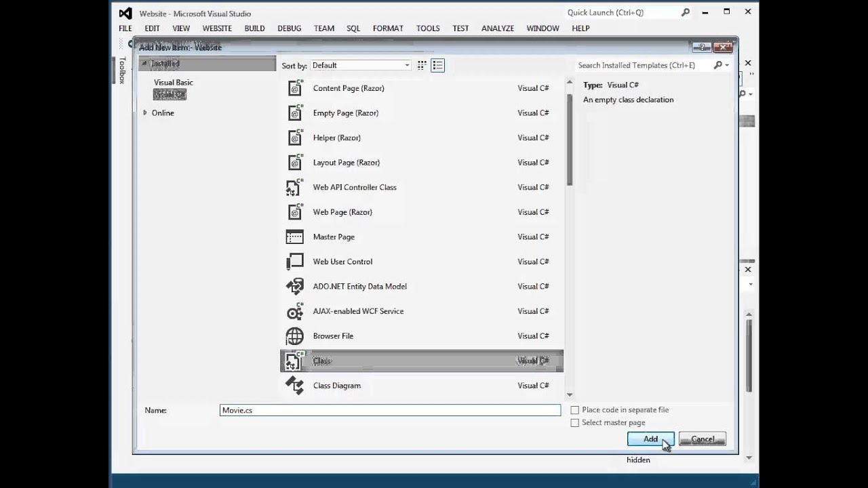Open the TOOLS menu
Image resolution: width=868 pixels, height=488 pixels.
[x=428, y=28]
